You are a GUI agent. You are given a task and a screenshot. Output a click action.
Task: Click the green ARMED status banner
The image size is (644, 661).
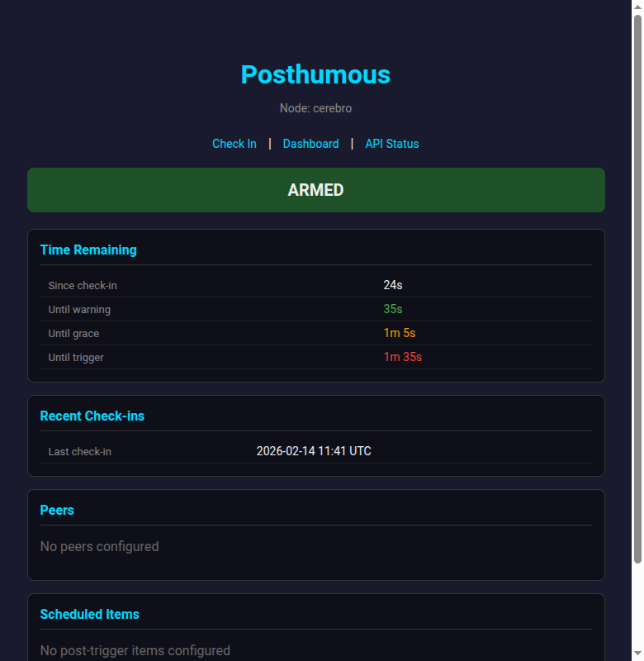[x=315, y=189]
